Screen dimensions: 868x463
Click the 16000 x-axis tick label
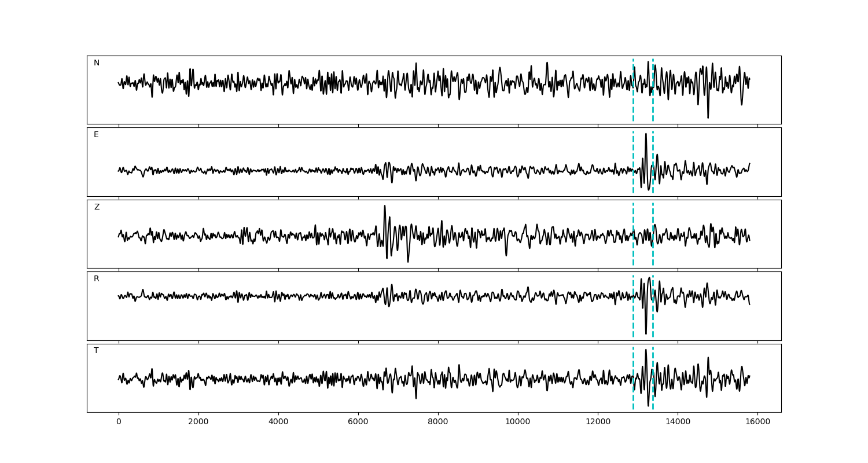[757, 422]
